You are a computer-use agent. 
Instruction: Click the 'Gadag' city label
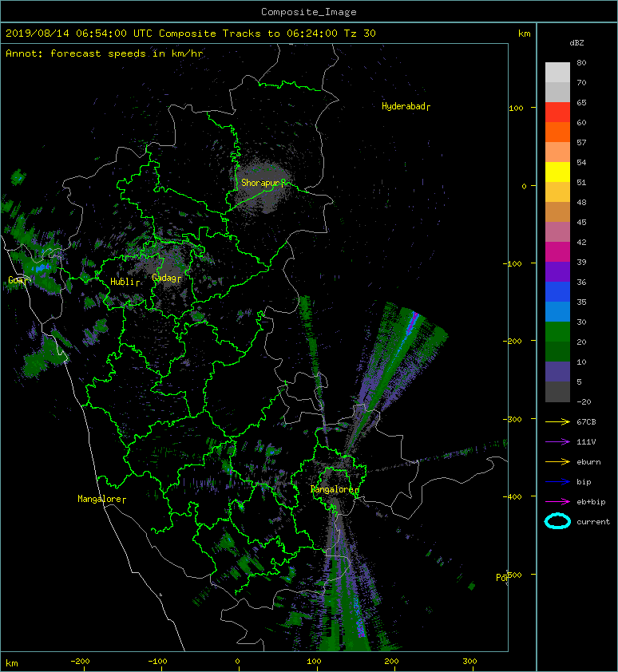(164, 278)
